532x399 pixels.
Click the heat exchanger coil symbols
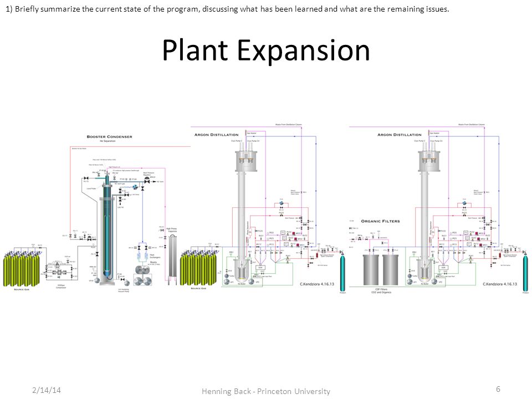(x=143, y=255)
